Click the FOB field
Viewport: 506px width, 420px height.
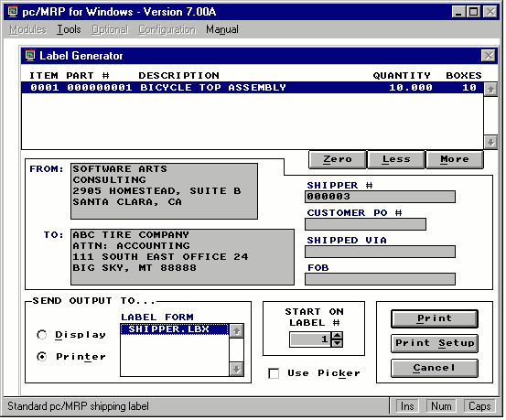tap(380, 279)
